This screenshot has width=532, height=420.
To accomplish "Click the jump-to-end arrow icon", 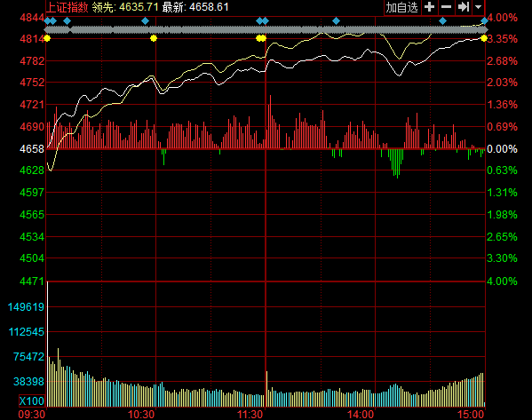I will coord(463,7).
